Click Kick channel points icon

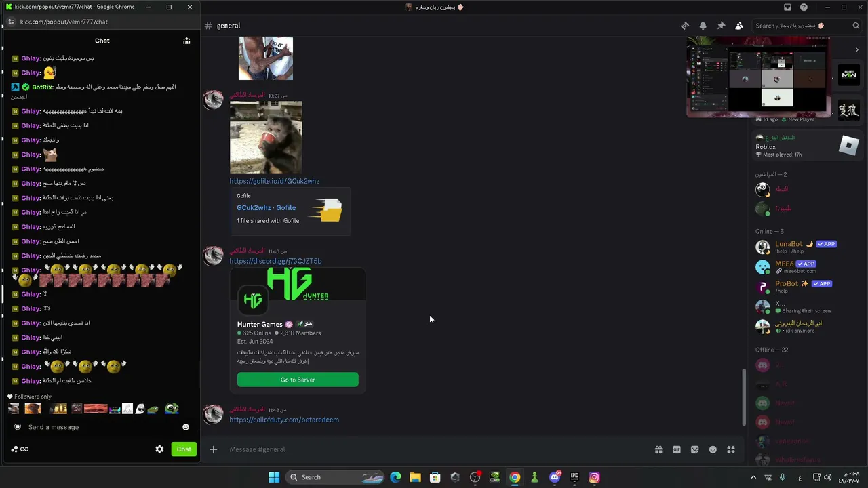(x=14, y=449)
